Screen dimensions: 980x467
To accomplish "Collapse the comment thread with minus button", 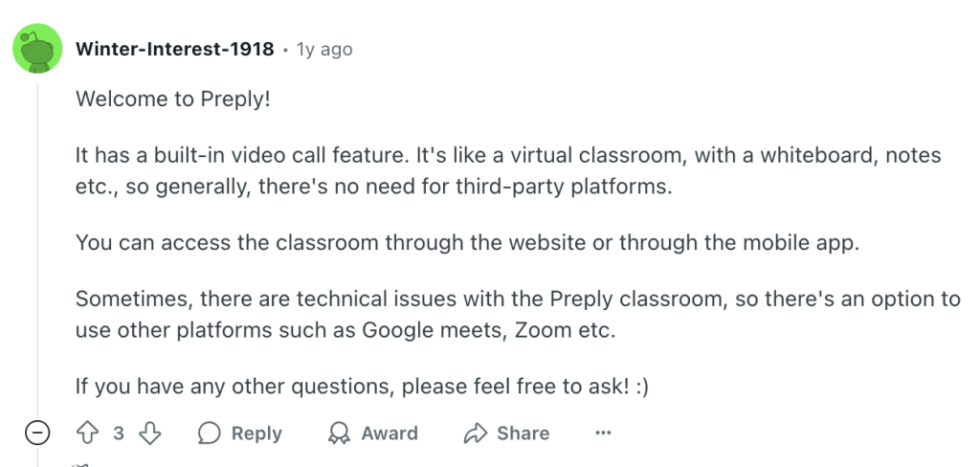I will (37, 434).
